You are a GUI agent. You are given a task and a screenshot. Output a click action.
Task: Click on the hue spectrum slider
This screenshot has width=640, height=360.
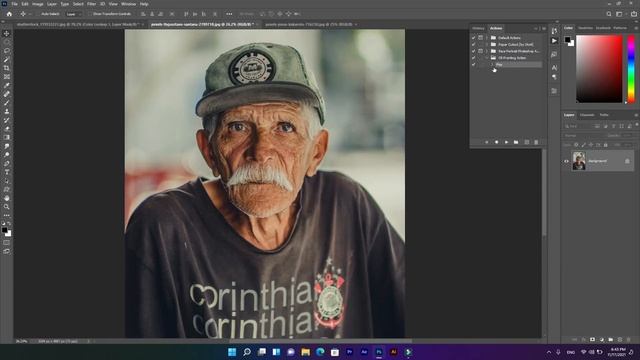point(631,69)
